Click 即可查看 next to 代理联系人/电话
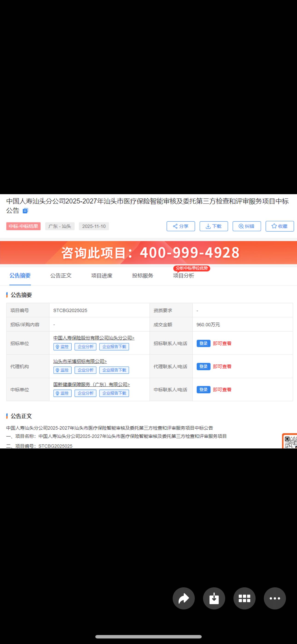This screenshot has height=644, width=297. coord(222,366)
